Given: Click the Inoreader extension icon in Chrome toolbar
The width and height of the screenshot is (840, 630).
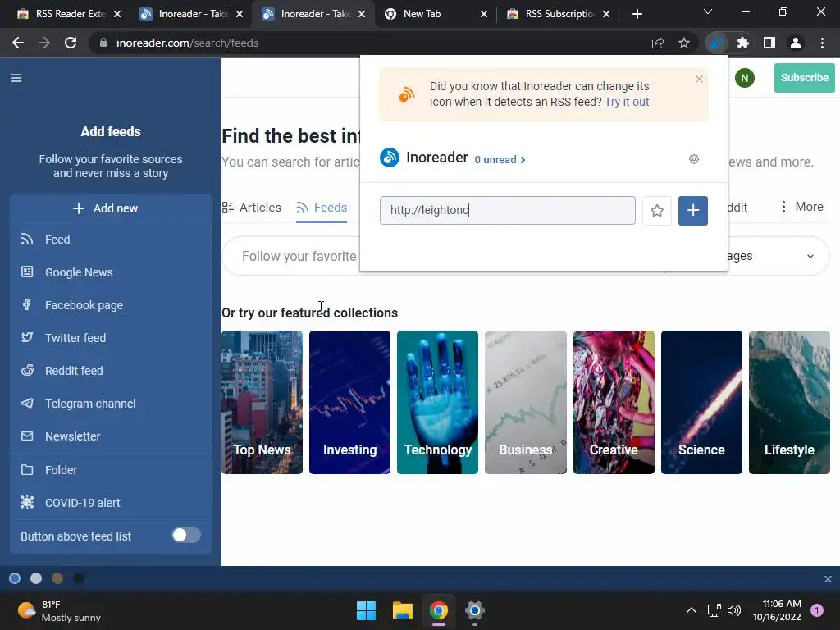Looking at the screenshot, I should 717,43.
